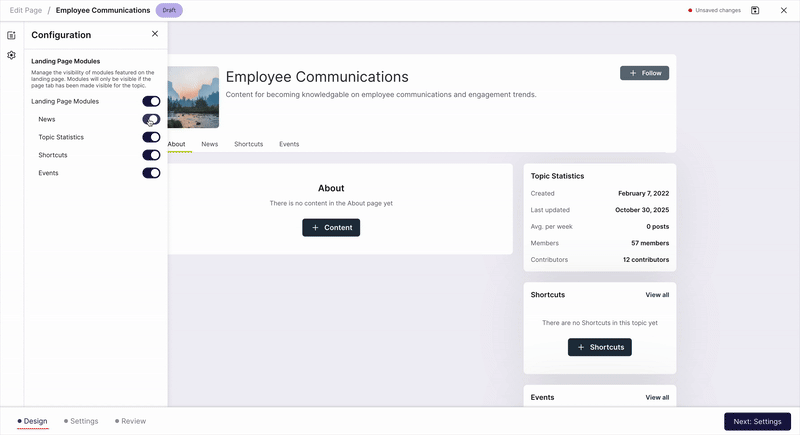Select the 12 contributors value
This screenshot has height=435, width=800.
pos(646,260)
